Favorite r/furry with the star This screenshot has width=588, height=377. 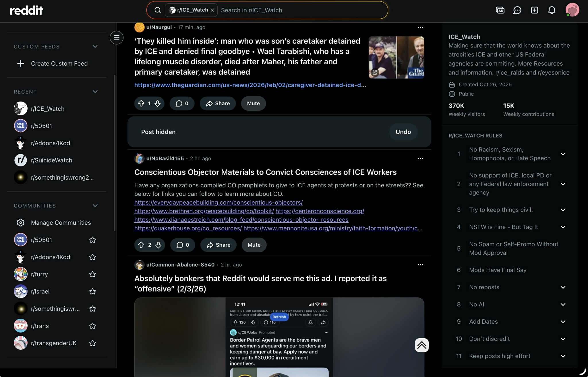[92, 274]
